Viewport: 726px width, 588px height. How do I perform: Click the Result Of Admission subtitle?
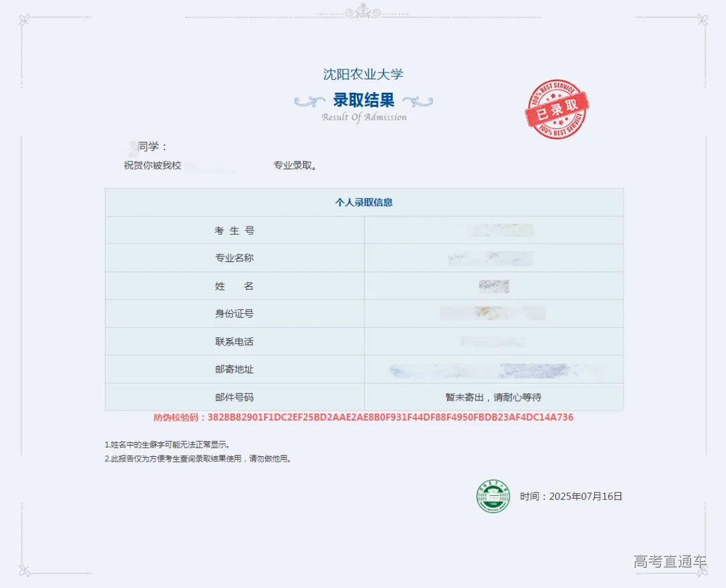point(364,117)
